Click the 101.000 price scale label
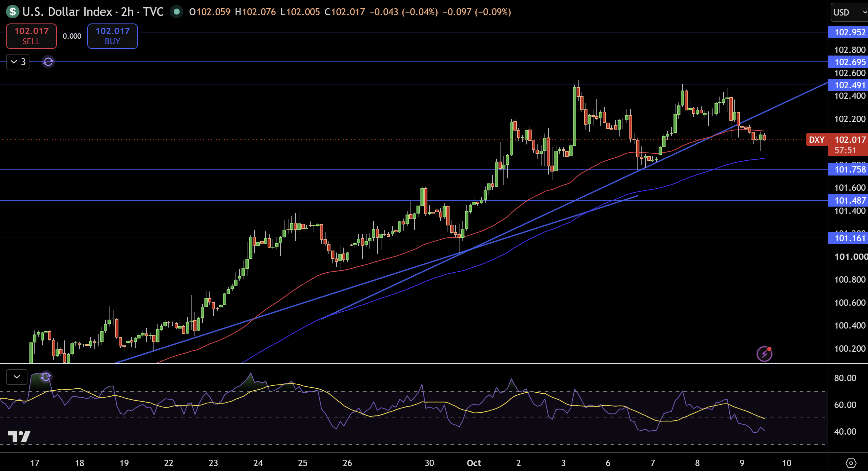Image resolution: width=868 pixels, height=471 pixels. click(851, 257)
